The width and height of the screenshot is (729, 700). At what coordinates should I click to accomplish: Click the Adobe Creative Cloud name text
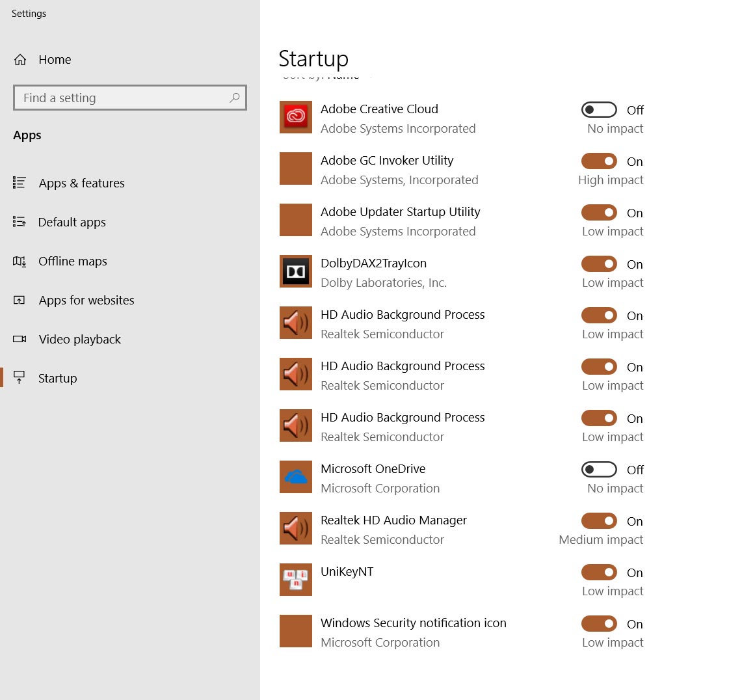[x=379, y=109]
